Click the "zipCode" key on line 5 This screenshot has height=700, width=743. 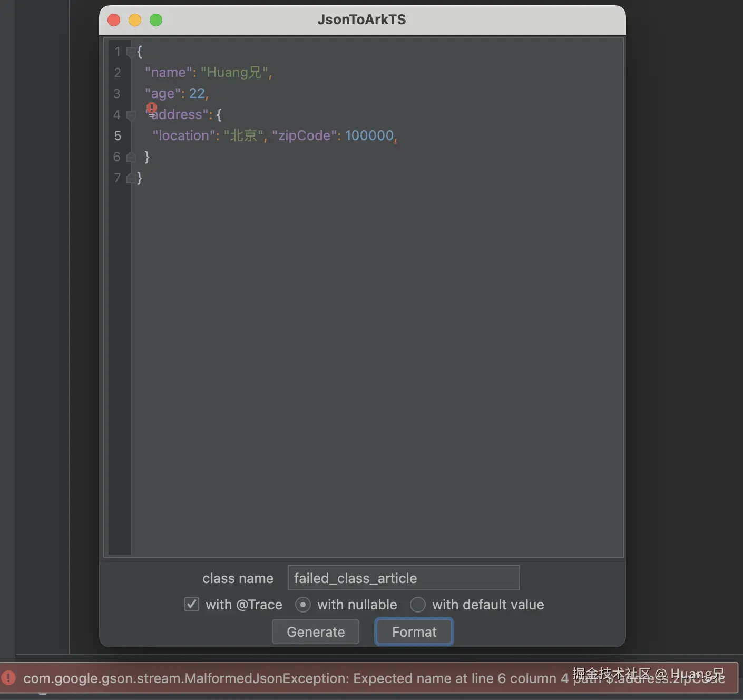[304, 135]
